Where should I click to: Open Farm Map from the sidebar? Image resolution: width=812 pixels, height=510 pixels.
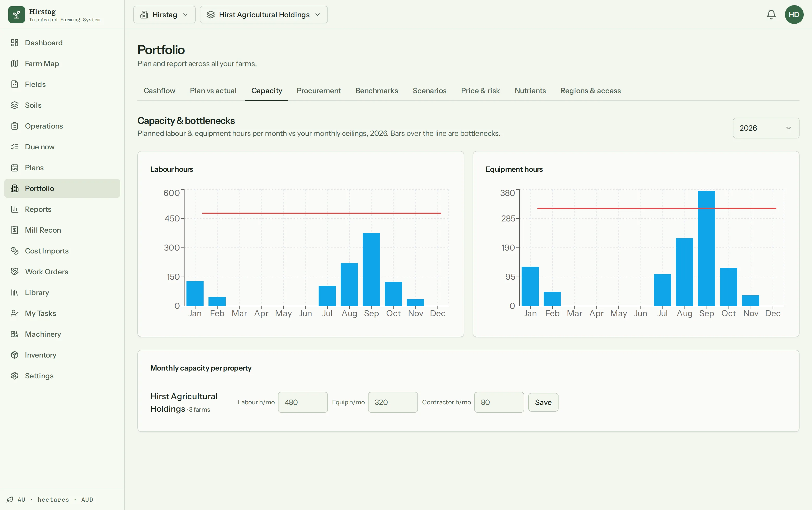coord(62,63)
